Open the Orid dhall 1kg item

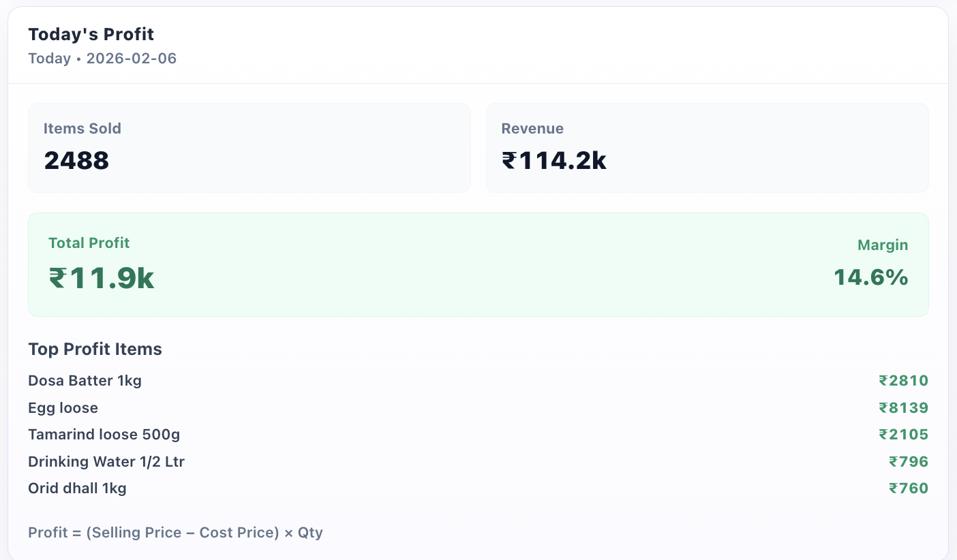(77, 488)
